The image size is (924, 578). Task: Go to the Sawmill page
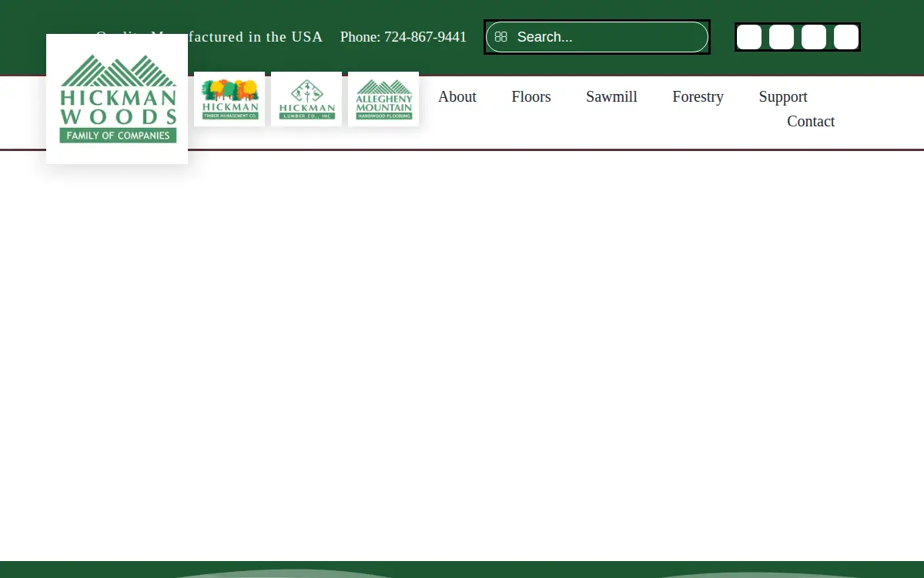pyautogui.click(x=611, y=96)
